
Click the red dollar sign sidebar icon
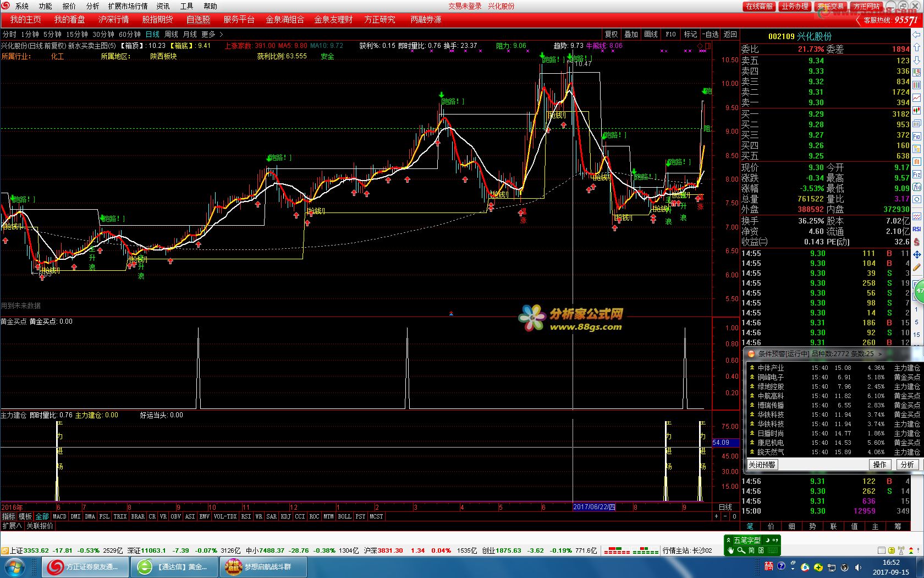pos(916,242)
